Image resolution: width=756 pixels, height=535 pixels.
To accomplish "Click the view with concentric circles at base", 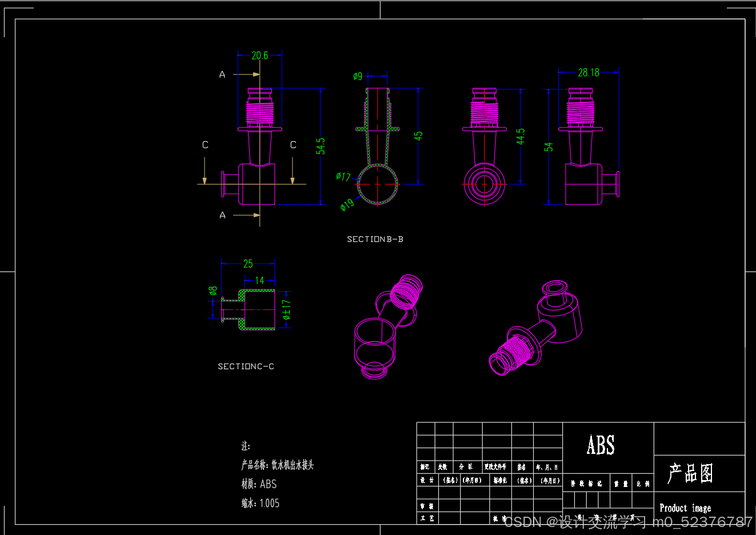I will pyautogui.click(x=485, y=146).
